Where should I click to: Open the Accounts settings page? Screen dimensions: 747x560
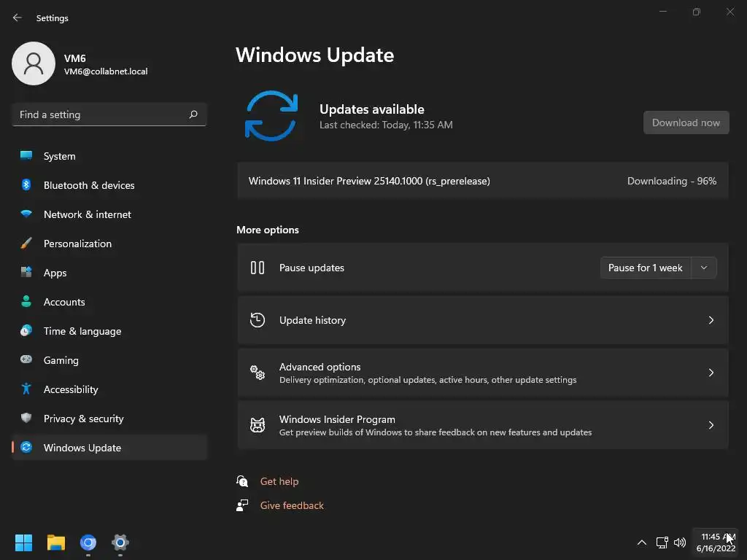point(64,302)
